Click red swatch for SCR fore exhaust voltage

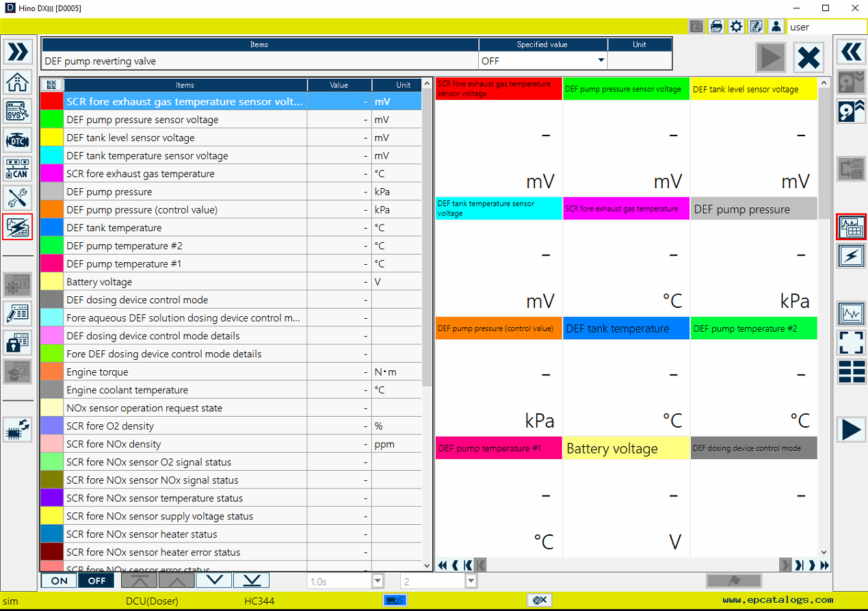coord(52,101)
